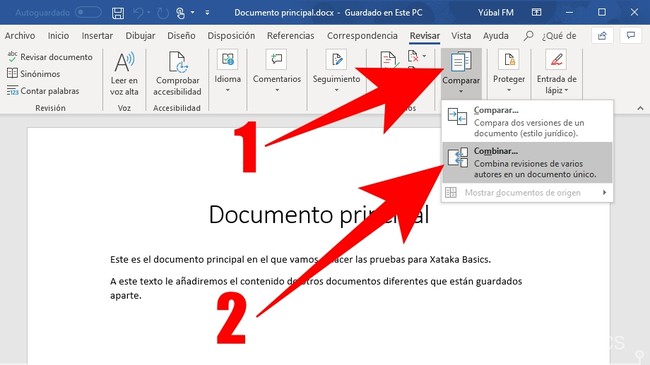Open Sinónimos thesaurus
The width and height of the screenshot is (650, 365).
[34, 74]
